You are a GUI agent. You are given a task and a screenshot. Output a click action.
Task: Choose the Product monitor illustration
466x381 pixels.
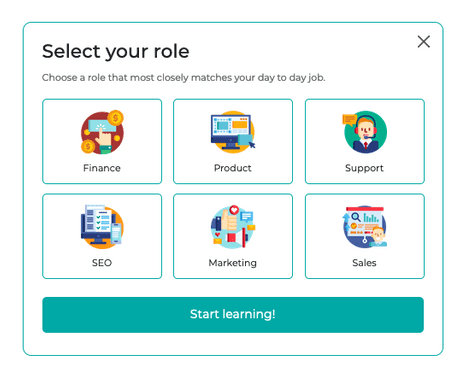[233, 132]
